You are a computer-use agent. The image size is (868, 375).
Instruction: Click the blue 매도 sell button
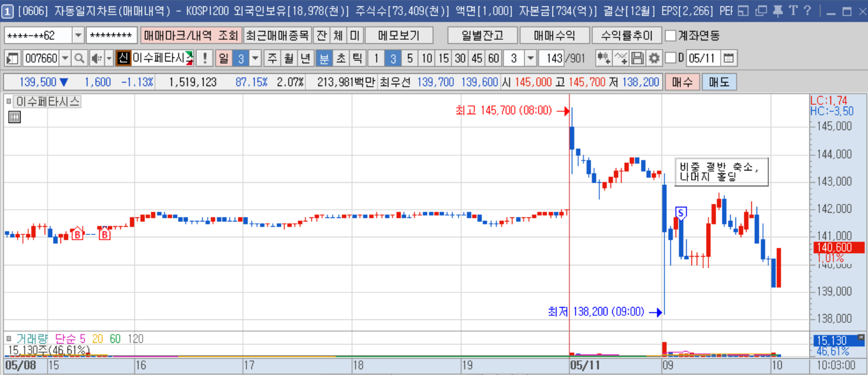point(719,82)
